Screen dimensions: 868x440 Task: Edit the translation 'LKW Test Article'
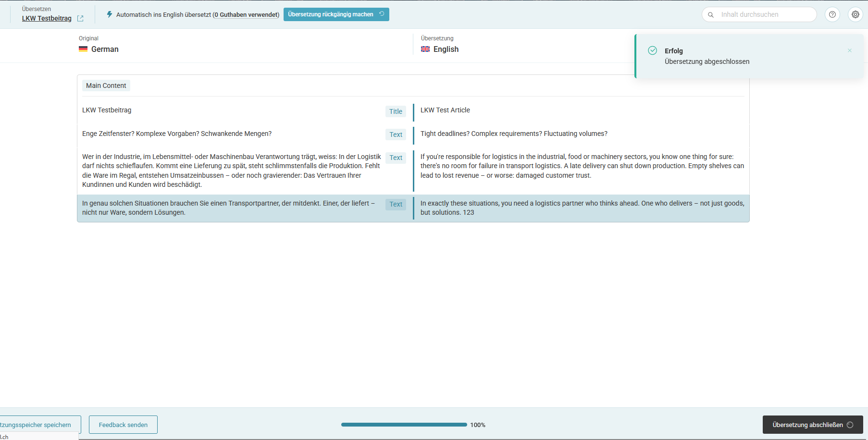click(445, 110)
